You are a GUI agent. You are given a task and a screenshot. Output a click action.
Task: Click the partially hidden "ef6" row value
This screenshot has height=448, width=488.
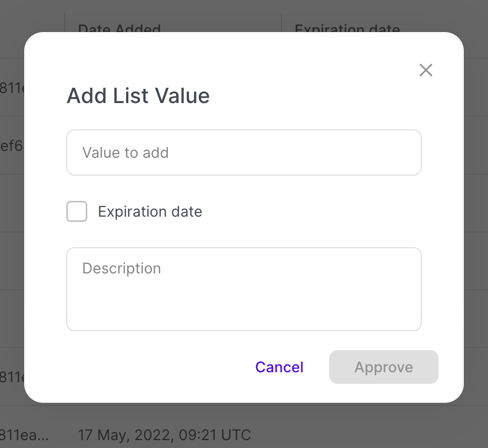click(12, 146)
